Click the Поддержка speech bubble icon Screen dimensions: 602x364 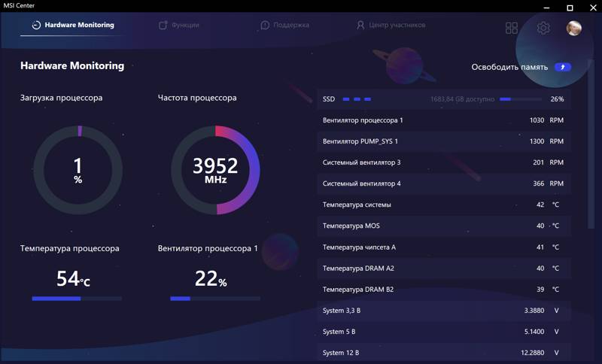coord(265,25)
